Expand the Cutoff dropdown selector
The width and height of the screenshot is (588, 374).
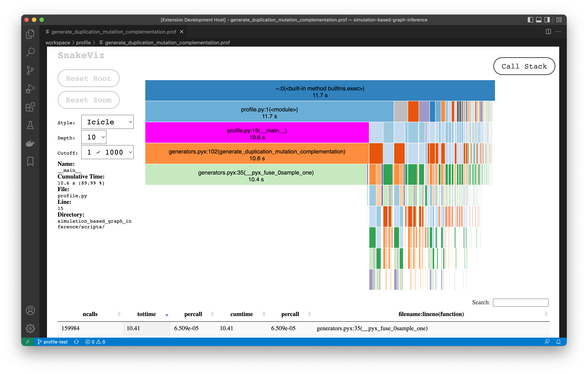[107, 152]
